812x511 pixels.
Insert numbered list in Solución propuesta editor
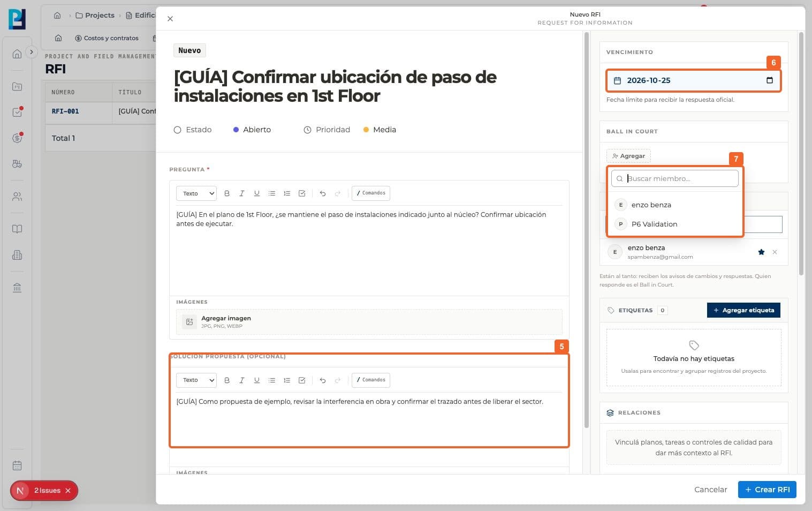tap(287, 380)
